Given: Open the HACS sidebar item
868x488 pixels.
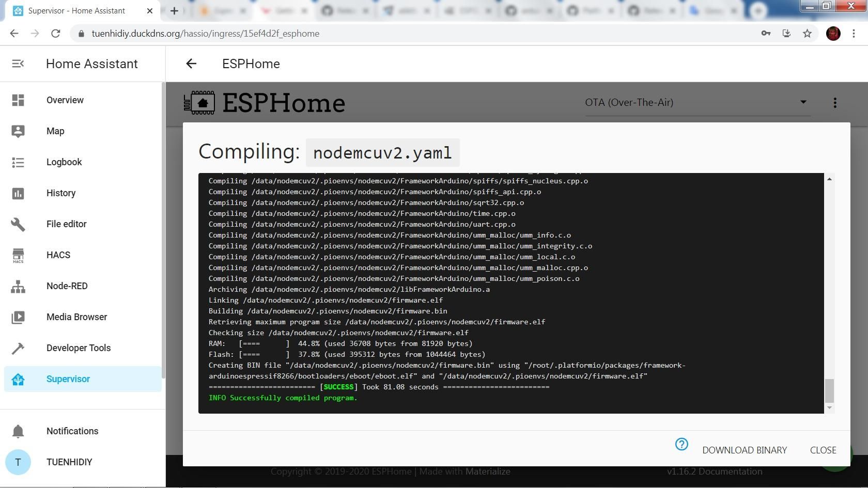Looking at the screenshot, I should [58, 255].
